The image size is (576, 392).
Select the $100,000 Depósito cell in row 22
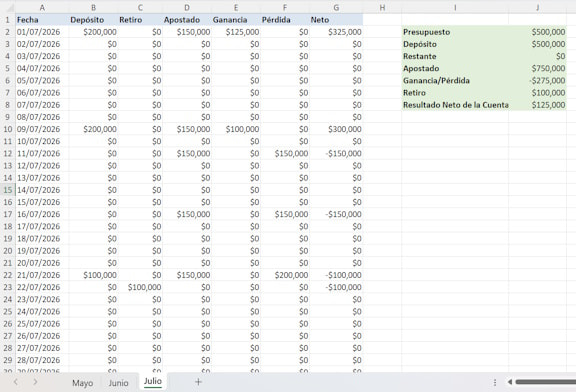point(93,275)
